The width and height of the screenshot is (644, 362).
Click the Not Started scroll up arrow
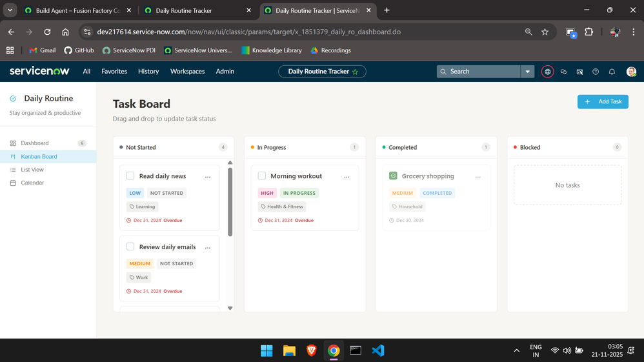(x=230, y=163)
